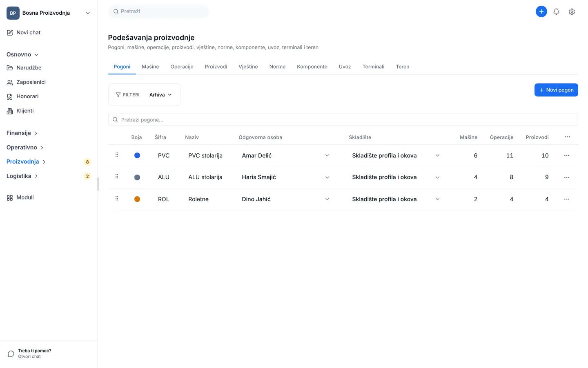The width and height of the screenshot is (588, 368).
Task: Switch to the Mašine tab
Action: 150,67
